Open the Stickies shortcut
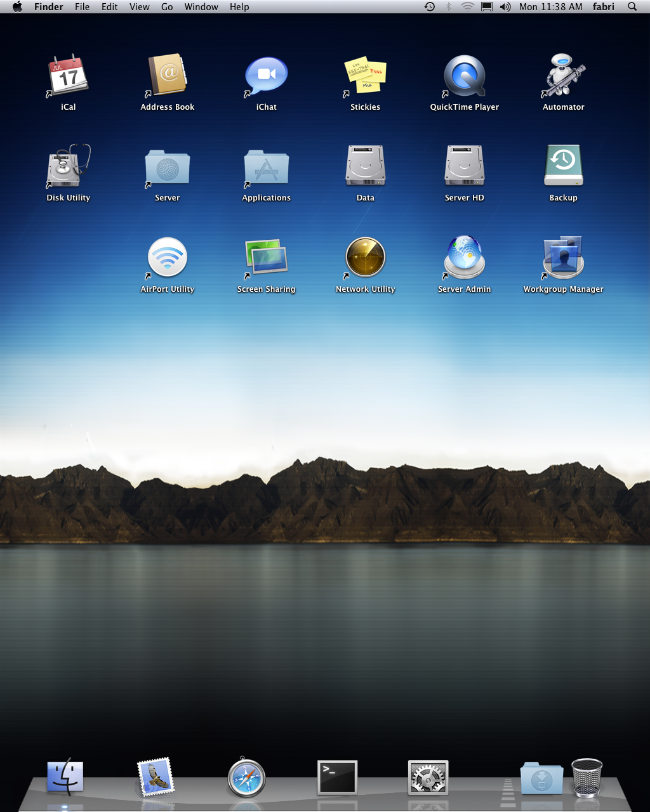The image size is (650, 812). [x=366, y=75]
